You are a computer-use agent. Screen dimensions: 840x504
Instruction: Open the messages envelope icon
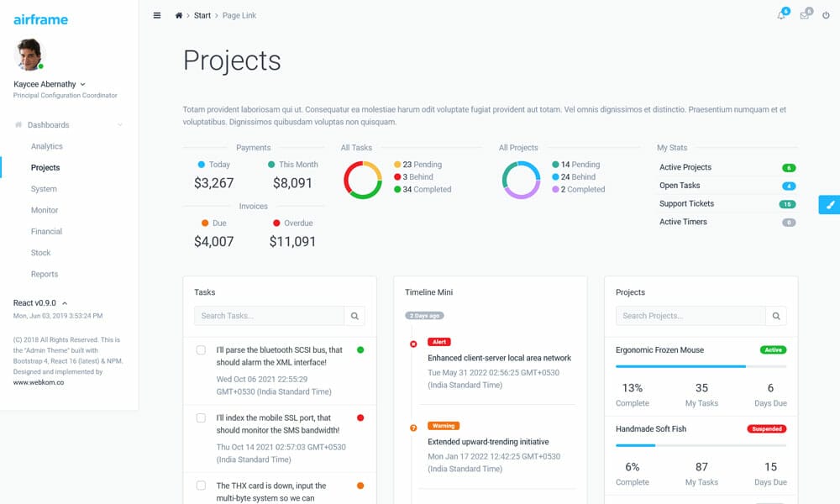pyautogui.click(x=803, y=15)
